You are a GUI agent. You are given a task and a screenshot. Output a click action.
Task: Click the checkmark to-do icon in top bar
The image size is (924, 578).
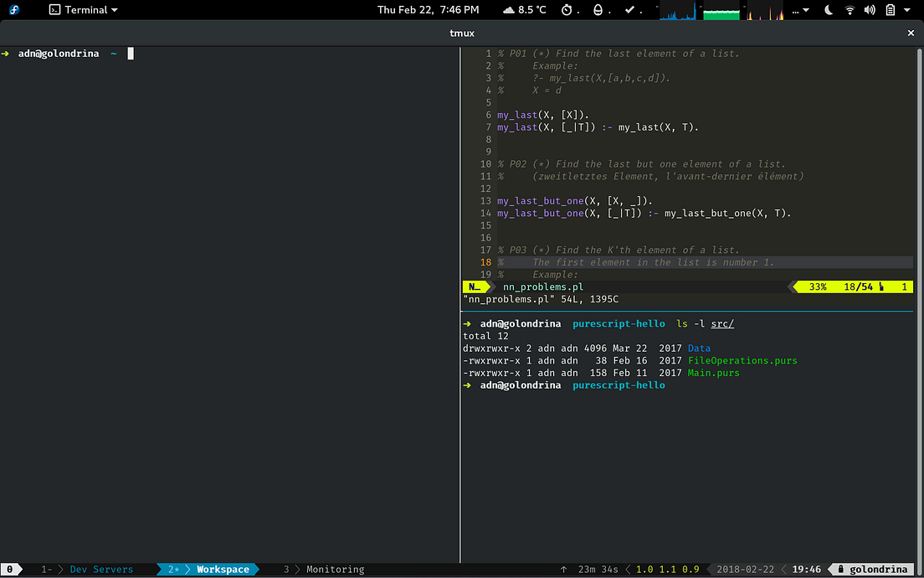coord(629,10)
